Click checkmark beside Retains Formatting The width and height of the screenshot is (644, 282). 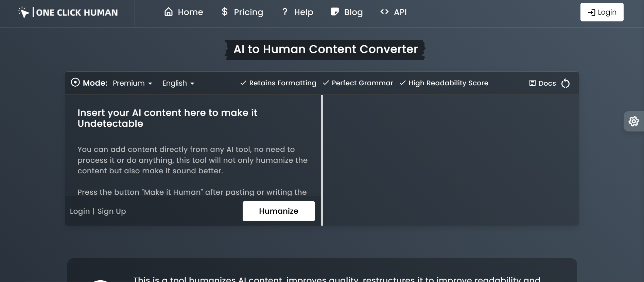tap(243, 83)
